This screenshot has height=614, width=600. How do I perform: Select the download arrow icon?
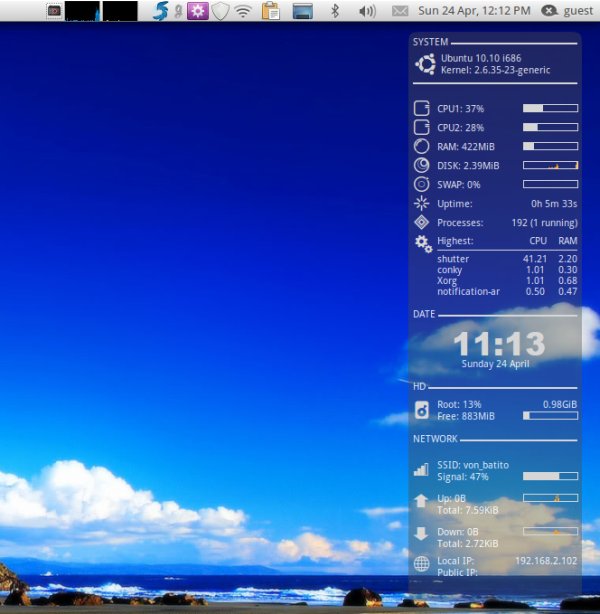(421, 533)
